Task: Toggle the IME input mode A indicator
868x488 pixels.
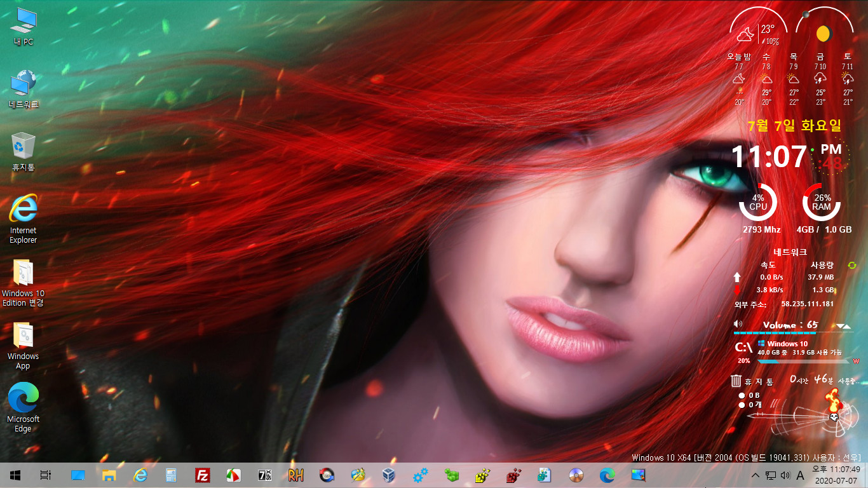Action: [x=801, y=475]
